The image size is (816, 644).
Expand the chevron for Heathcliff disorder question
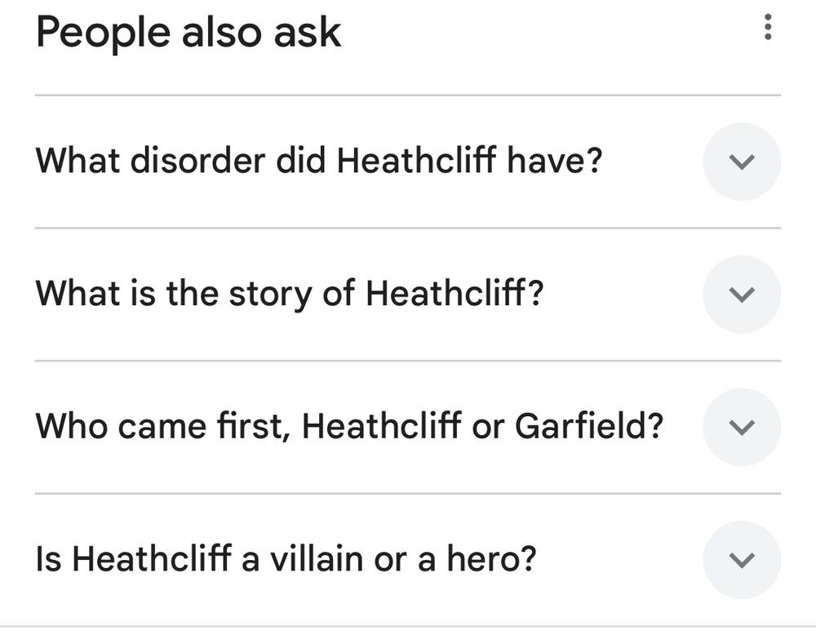(741, 162)
